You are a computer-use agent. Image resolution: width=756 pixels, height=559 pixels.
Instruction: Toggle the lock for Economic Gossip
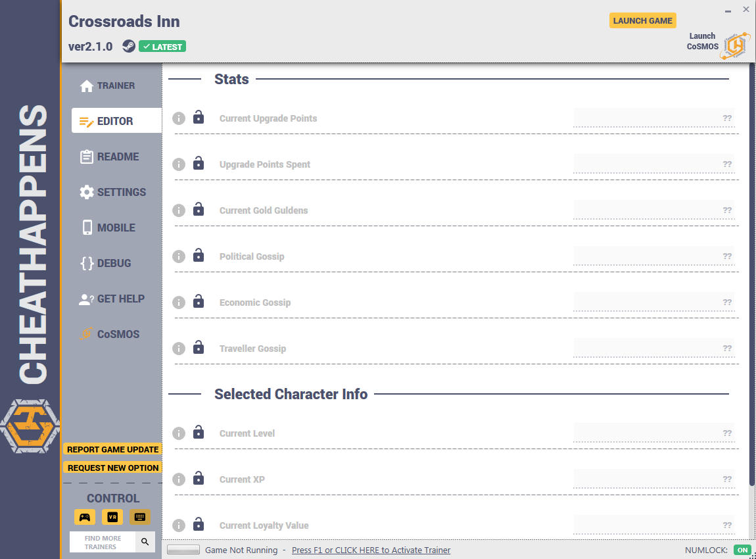[198, 301]
